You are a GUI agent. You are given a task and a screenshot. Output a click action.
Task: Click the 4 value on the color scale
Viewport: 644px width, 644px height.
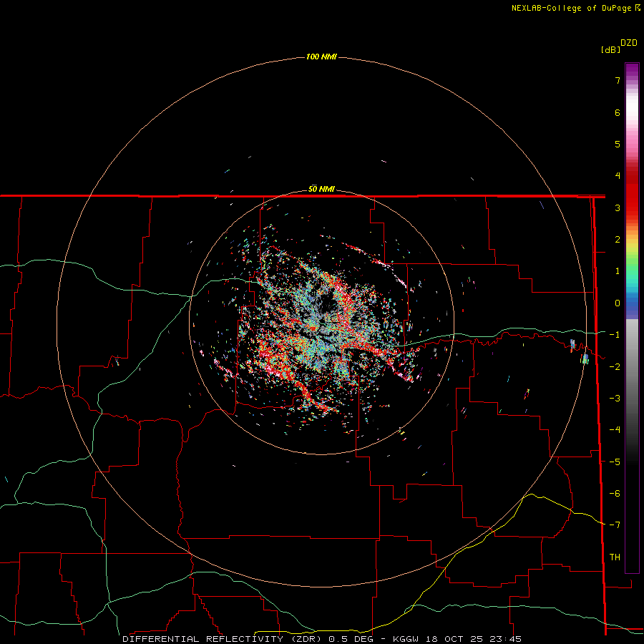(x=618, y=176)
